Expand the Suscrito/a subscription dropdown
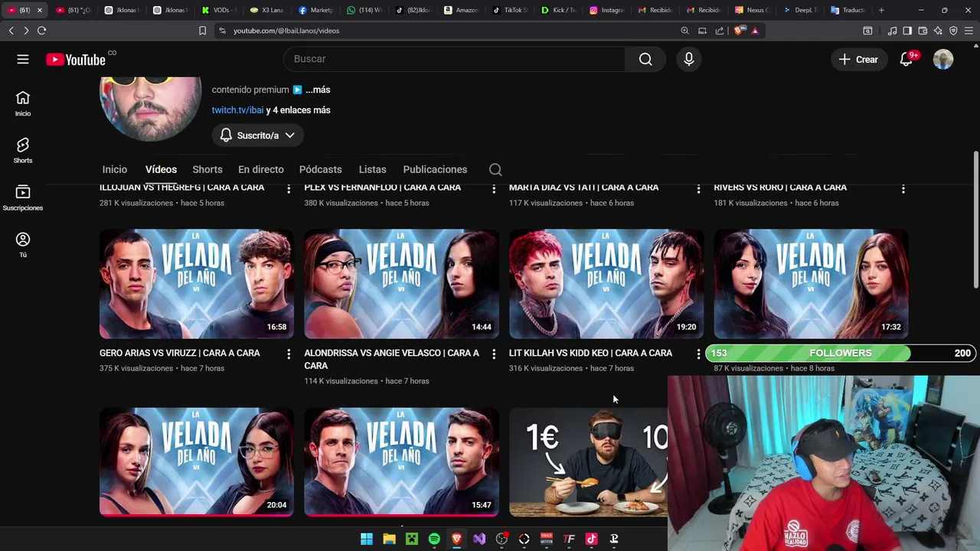Screen dimensions: 980x551 [257, 135]
